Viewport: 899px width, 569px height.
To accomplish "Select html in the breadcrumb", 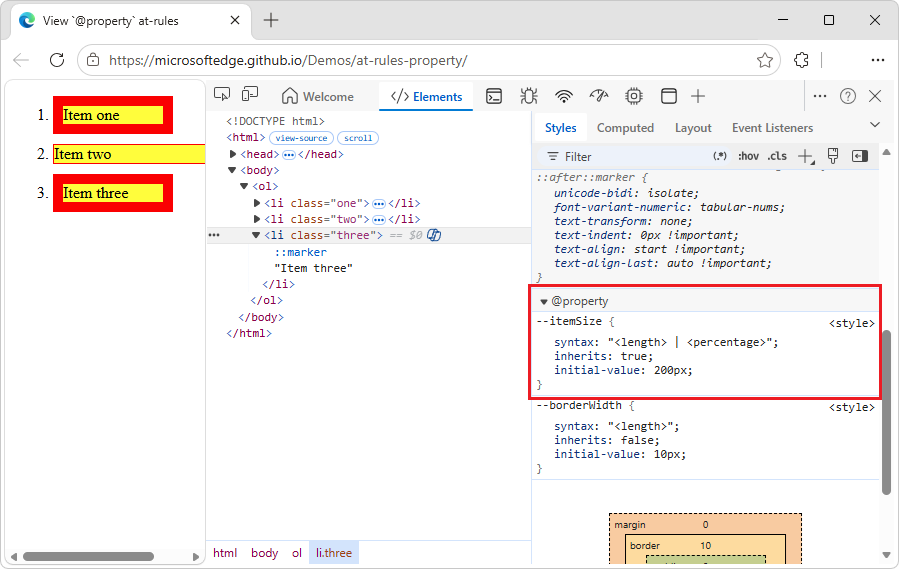I will 225,553.
